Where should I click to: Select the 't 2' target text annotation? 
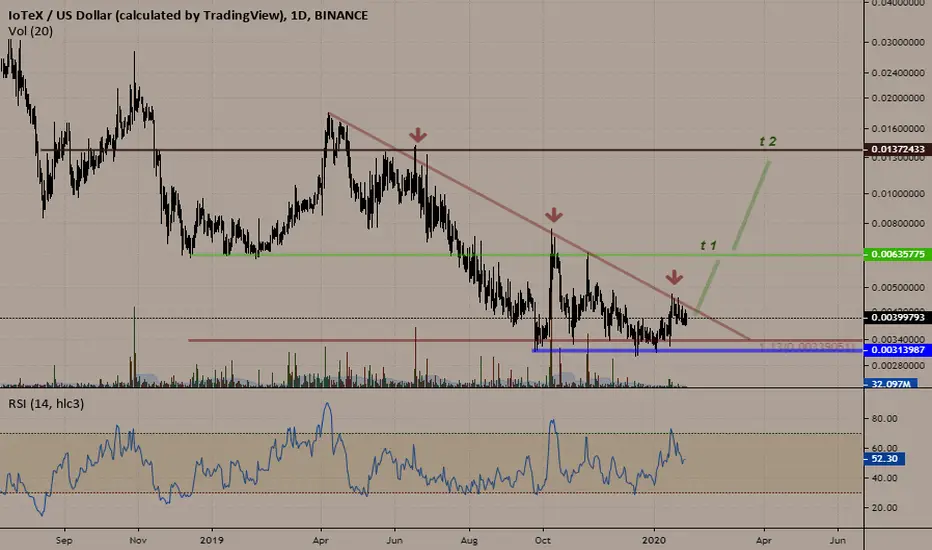(767, 142)
